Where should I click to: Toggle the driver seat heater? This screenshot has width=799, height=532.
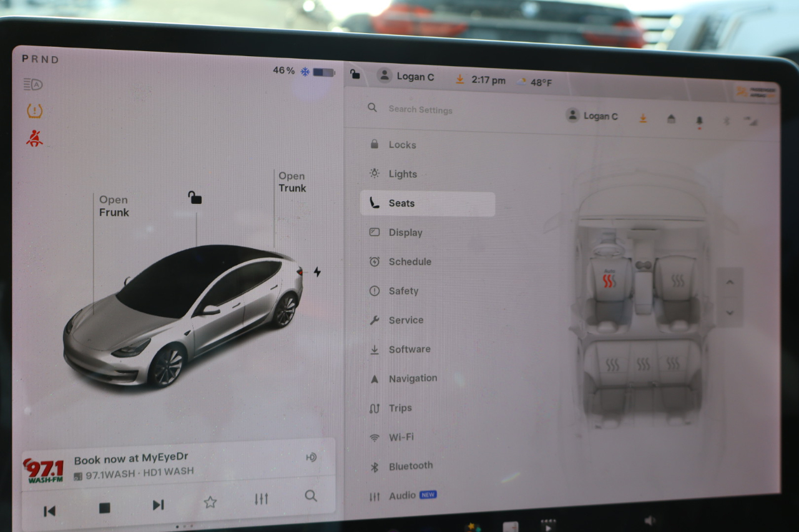pos(609,281)
